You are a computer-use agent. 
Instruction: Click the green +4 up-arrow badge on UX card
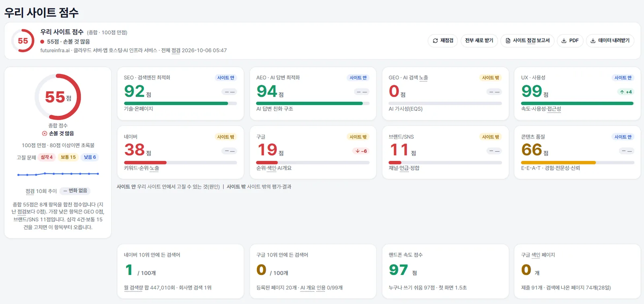(626, 92)
